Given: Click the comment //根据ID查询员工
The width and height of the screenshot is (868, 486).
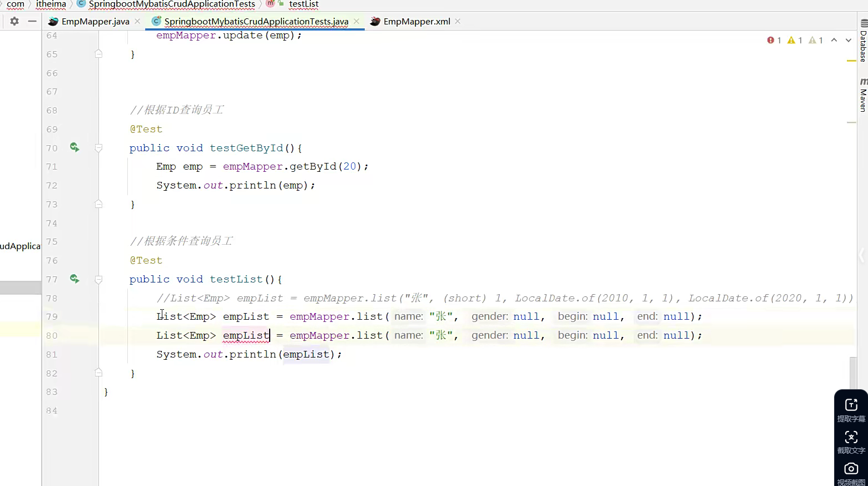Looking at the screenshot, I should pos(177,110).
